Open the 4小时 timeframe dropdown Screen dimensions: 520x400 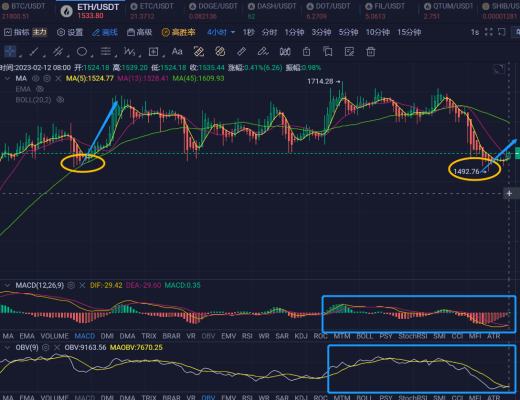[221, 32]
